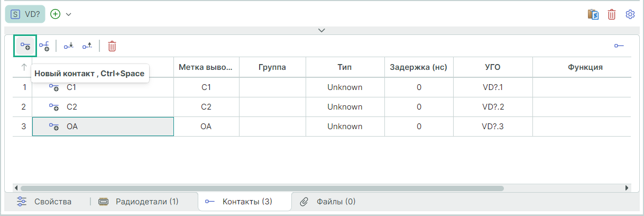Click the Тип cell of contact C2
Image resolution: width=644 pixels, height=216 pixels.
(x=345, y=107)
